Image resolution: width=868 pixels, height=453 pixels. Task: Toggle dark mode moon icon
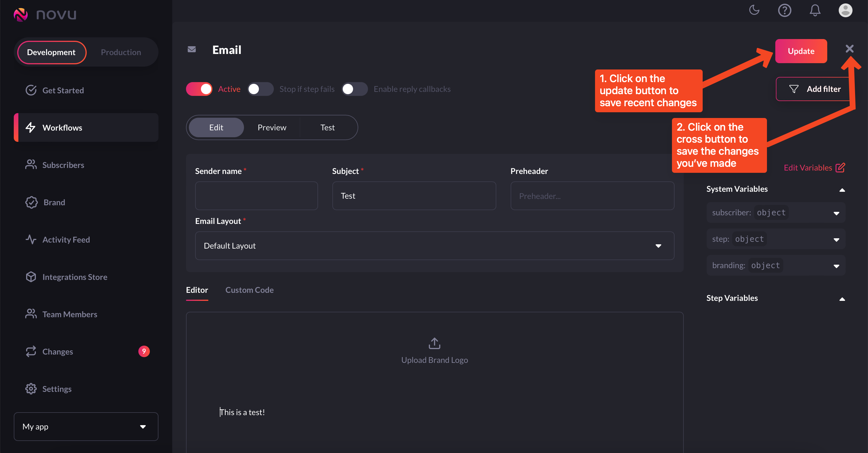[754, 10]
